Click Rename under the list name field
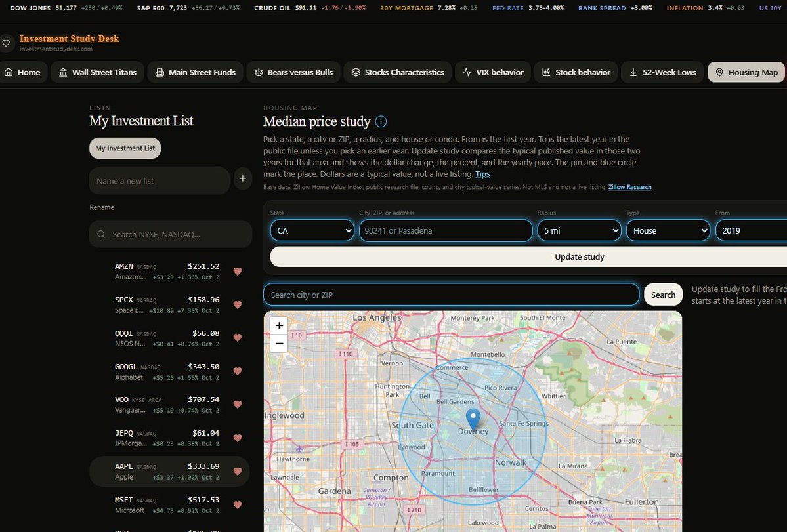The image size is (787, 532). (102, 207)
